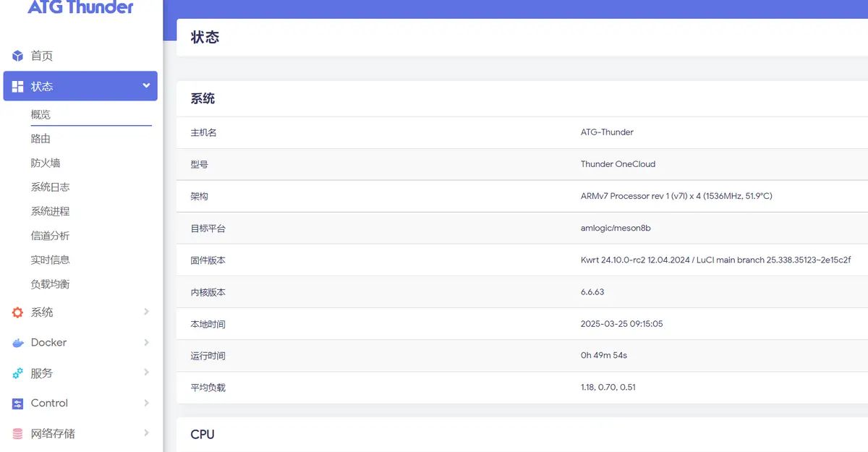Click the 系统 gear icon
The image size is (868, 452).
pyautogui.click(x=18, y=312)
